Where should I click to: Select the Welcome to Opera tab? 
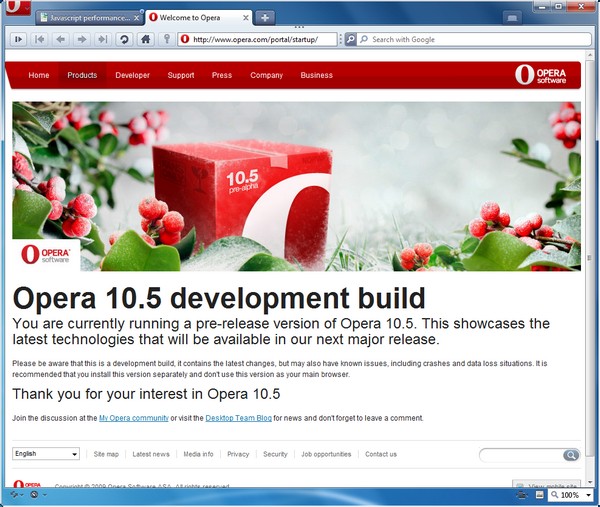(198, 18)
